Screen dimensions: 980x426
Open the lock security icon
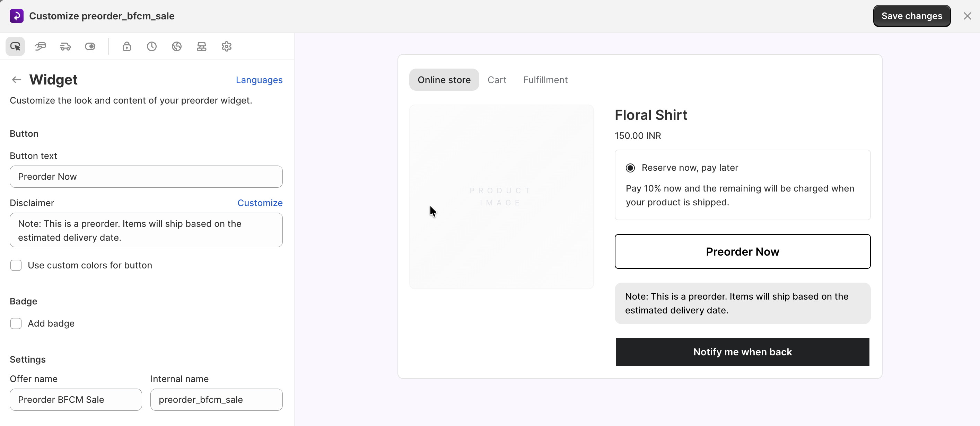(127, 46)
